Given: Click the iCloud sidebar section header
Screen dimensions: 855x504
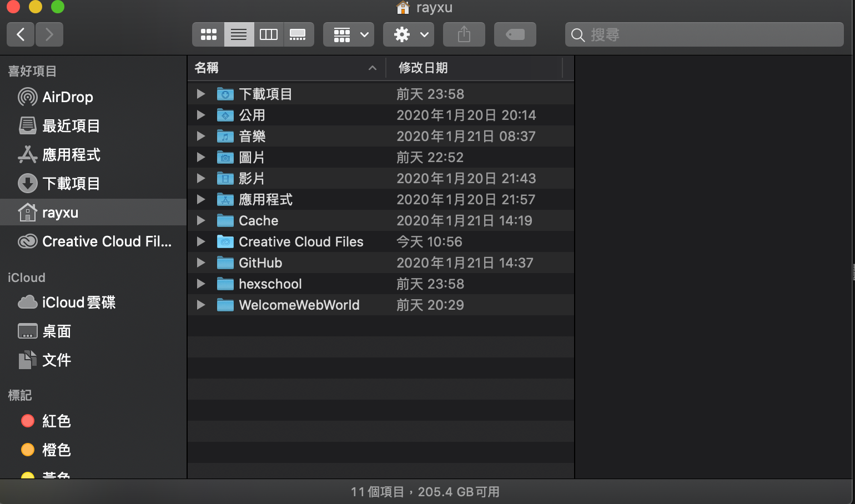Looking at the screenshot, I should [27, 278].
